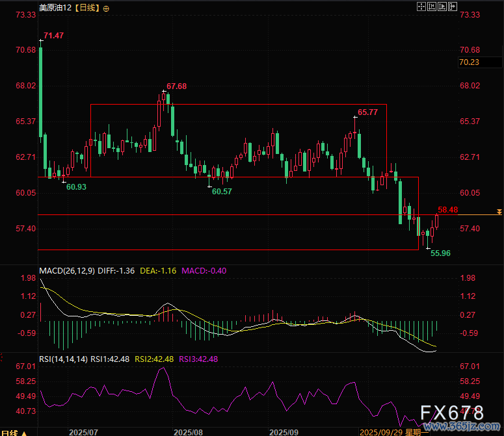Click the 2025/08 date marker on time axis

point(189,431)
